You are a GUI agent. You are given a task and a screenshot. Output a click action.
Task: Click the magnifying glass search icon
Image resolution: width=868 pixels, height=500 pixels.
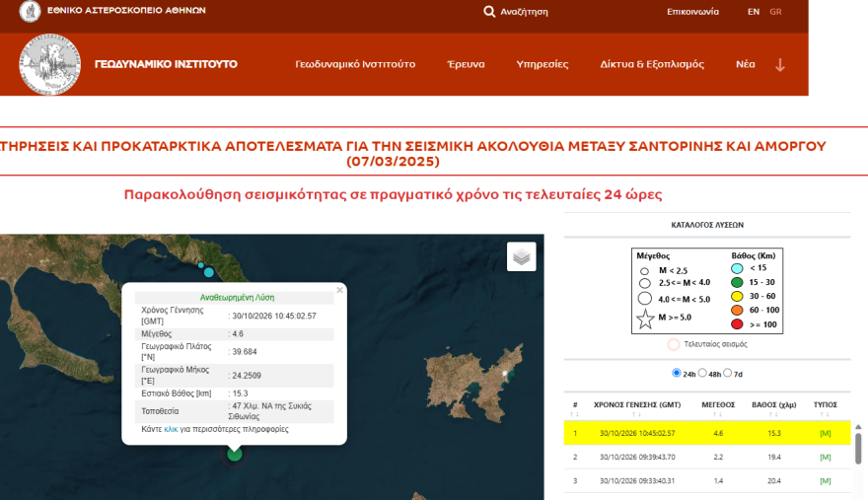(489, 12)
